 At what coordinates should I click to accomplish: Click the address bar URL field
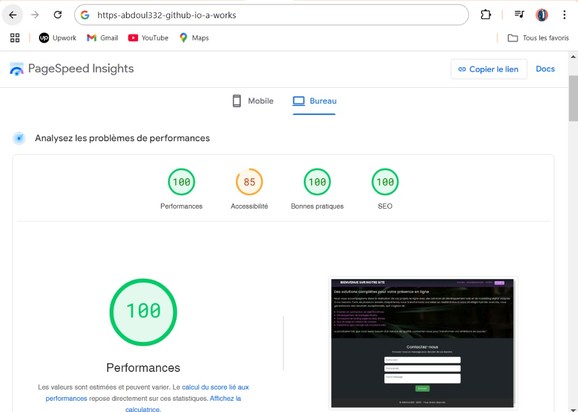[x=271, y=15]
